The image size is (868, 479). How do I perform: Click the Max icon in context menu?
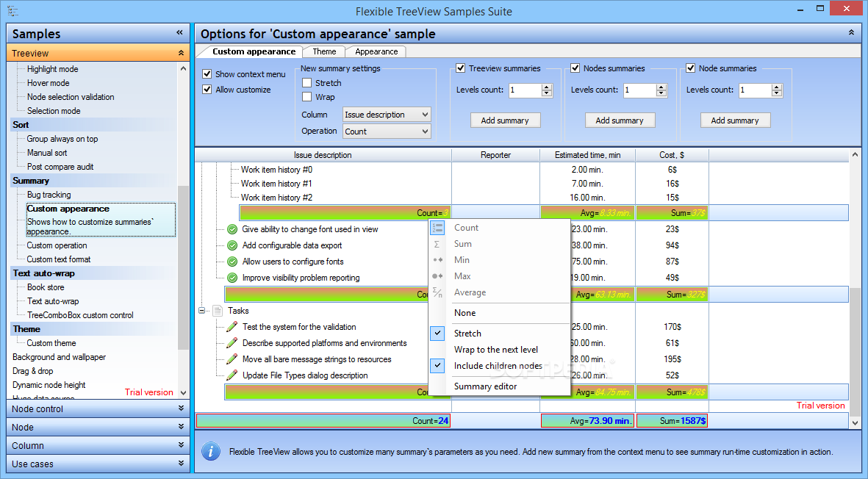(x=437, y=276)
